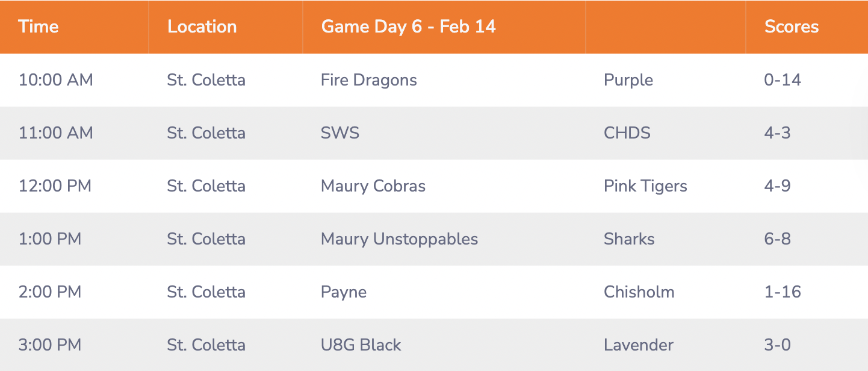Select the Chisholm team cell
The height and width of the screenshot is (371, 868).
point(639,292)
